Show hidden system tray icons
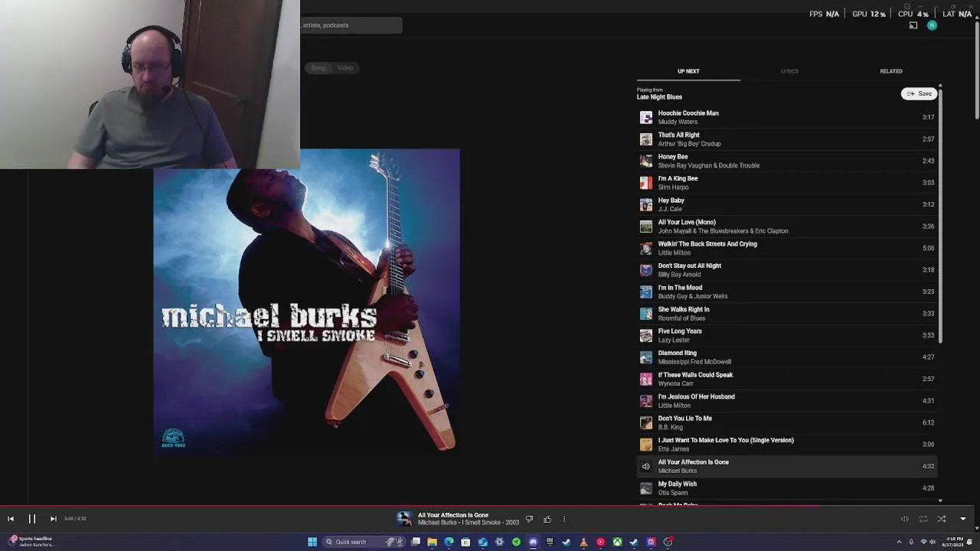This screenshot has width=980, height=551. click(900, 542)
